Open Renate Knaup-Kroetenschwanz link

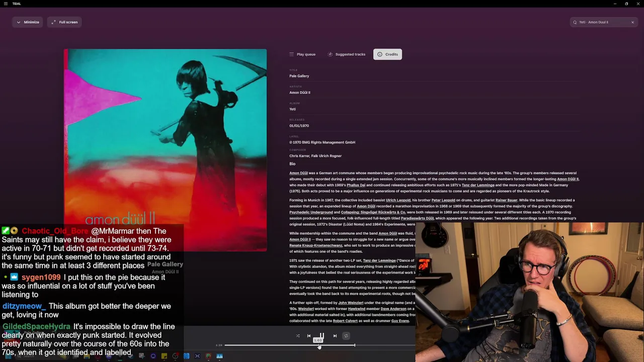pyautogui.click(x=316, y=245)
